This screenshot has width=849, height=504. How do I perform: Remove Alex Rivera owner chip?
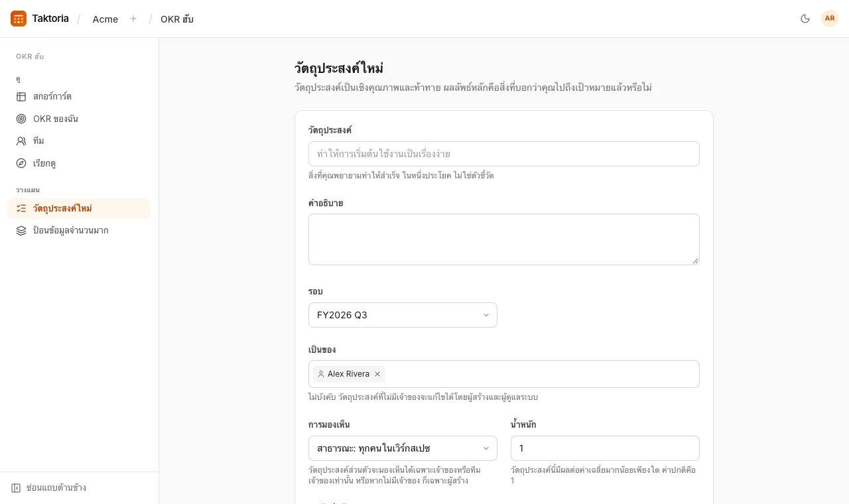pos(377,374)
